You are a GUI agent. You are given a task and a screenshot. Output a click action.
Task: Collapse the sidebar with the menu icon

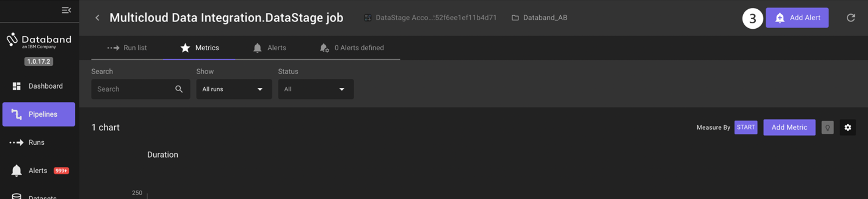click(x=66, y=11)
